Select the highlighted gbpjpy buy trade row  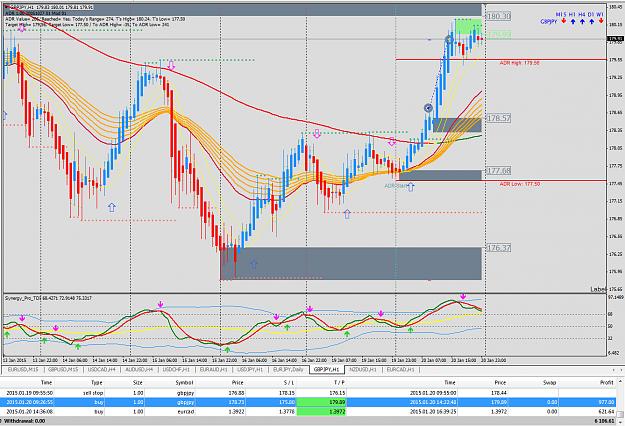pyautogui.click(x=309, y=402)
